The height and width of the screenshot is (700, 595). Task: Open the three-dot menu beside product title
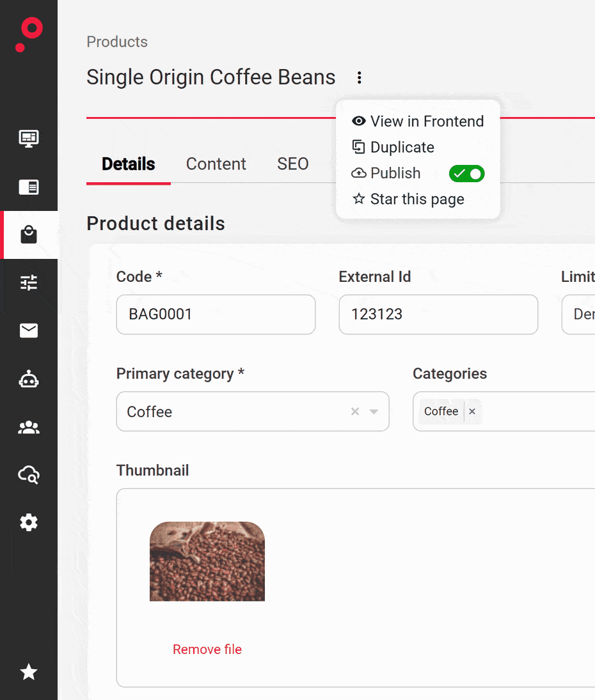pos(359,78)
